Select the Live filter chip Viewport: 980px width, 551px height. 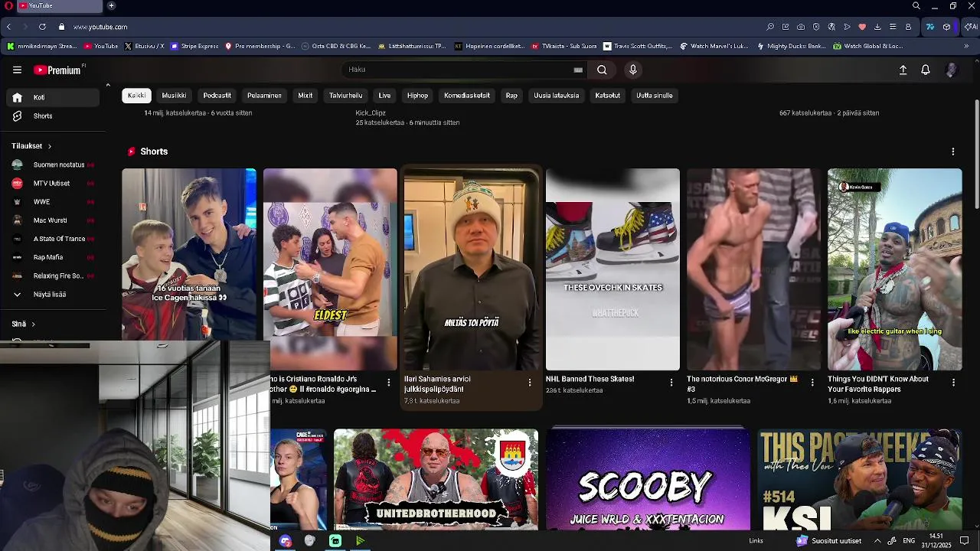coord(384,96)
